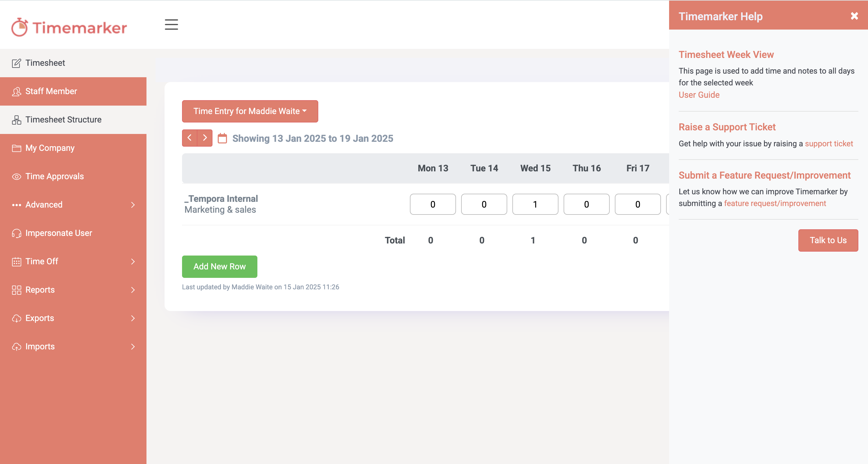Open the Time Approvals menu item
The image size is (868, 464).
click(73, 176)
